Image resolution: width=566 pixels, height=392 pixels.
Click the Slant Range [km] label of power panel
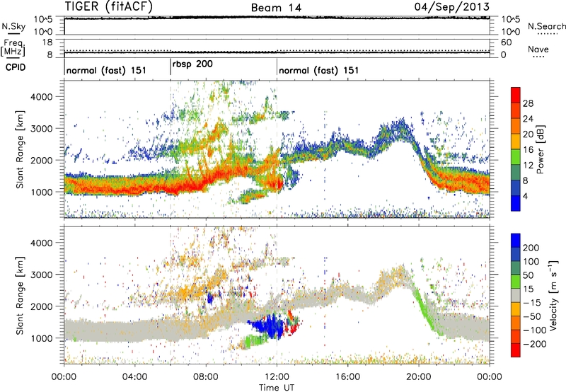coord(20,149)
